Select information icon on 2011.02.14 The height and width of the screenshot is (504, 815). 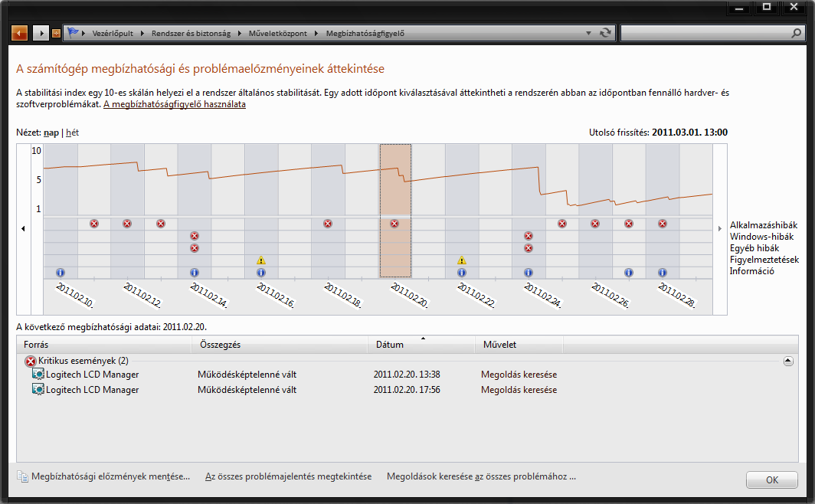coord(195,272)
